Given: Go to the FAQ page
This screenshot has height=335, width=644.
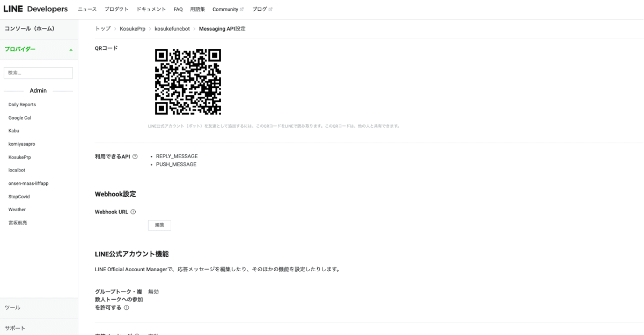Looking at the screenshot, I should (178, 10).
